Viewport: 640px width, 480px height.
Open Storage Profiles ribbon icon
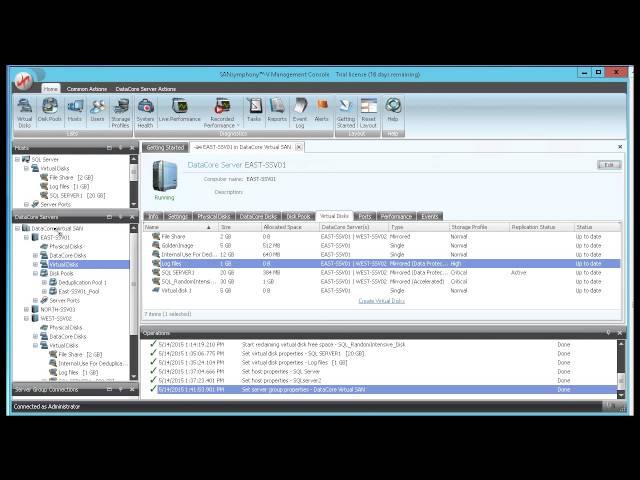click(x=120, y=113)
